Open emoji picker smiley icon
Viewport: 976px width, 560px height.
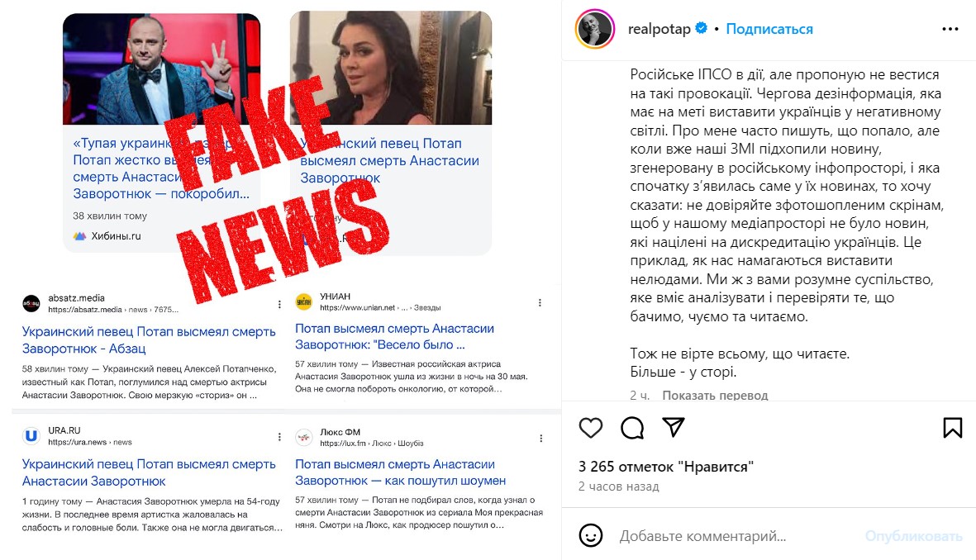(591, 535)
